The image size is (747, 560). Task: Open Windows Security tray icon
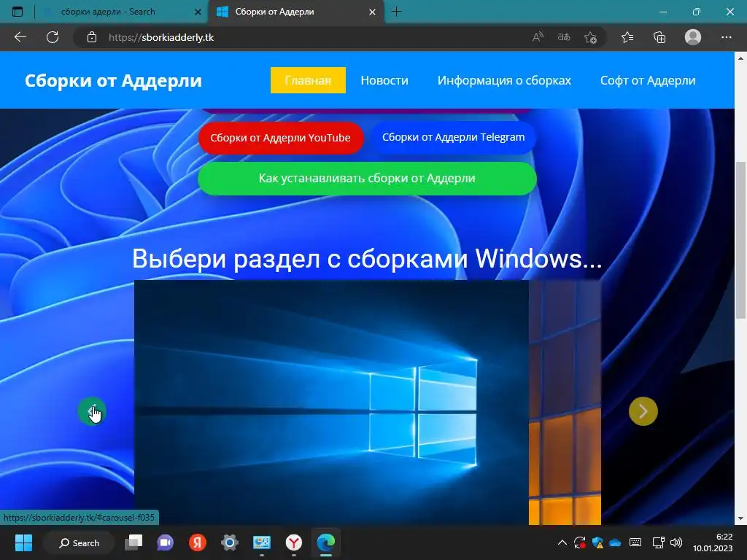tap(597, 542)
